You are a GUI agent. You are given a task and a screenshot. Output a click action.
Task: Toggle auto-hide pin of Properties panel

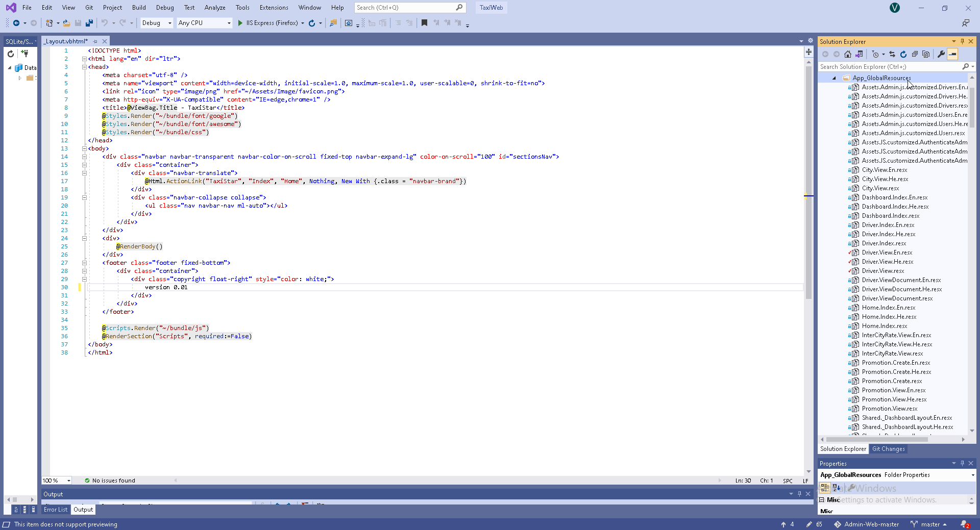pyautogui.click(x=962, y=463)
